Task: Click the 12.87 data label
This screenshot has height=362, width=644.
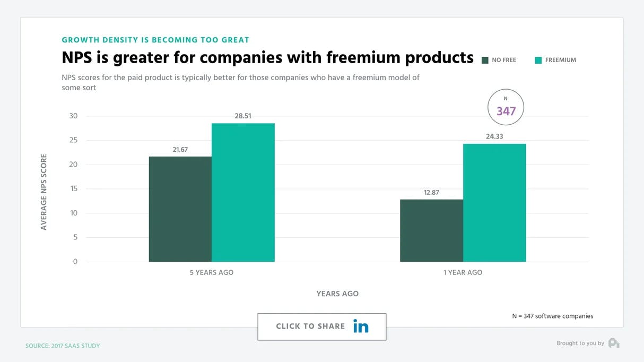Action: [x=431, y=192]
